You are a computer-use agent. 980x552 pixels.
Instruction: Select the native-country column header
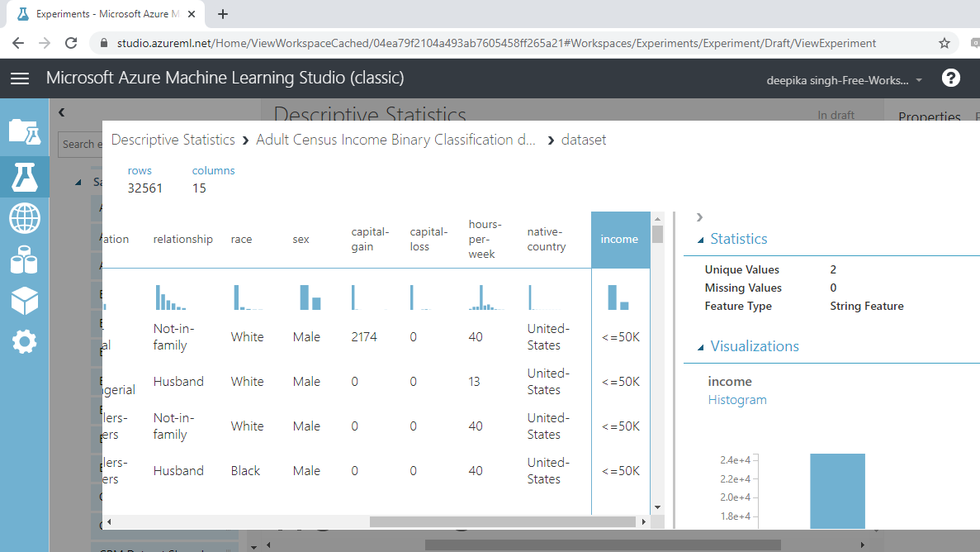click(x=547, y=239)
